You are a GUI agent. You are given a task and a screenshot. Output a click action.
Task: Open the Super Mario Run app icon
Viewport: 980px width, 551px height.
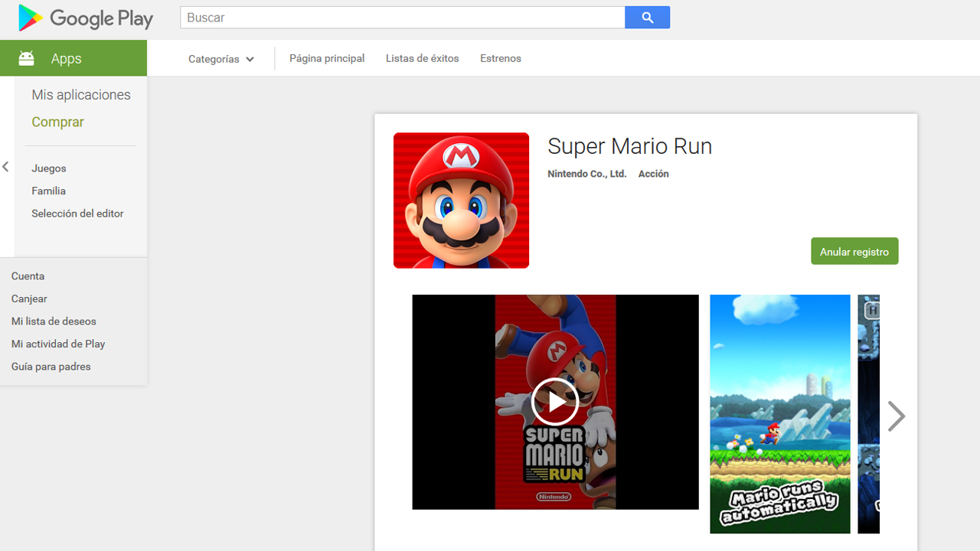tap(461, 201)
